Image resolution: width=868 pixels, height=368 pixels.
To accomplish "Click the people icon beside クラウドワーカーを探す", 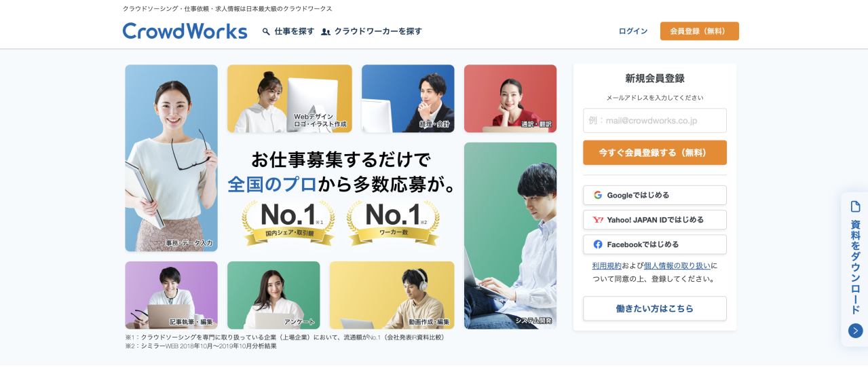I will click(x=326, y=31).
